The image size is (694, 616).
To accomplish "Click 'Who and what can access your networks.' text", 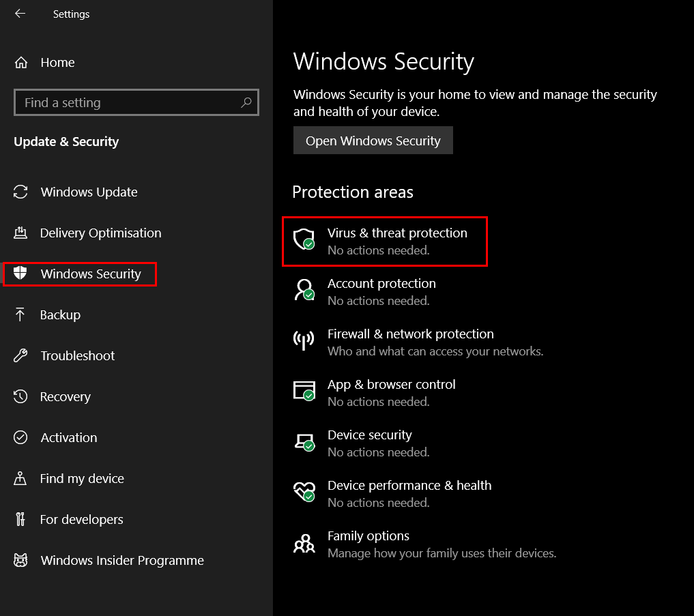I will [x=435, y=351].
